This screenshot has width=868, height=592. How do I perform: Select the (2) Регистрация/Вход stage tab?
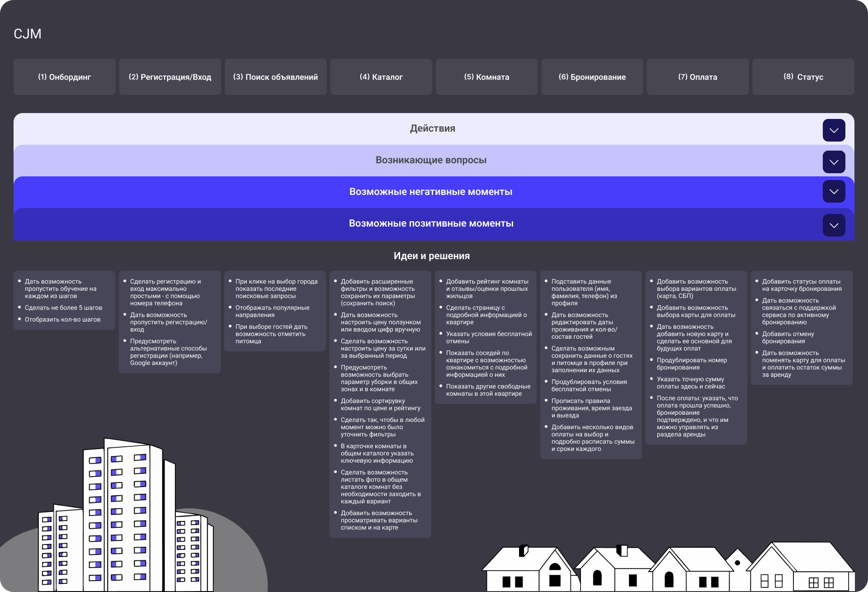pos(170,77)
